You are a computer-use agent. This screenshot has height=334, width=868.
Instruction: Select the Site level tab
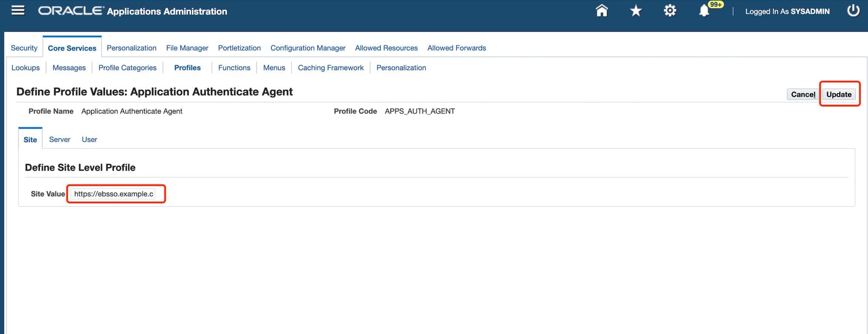click(30, 139)
